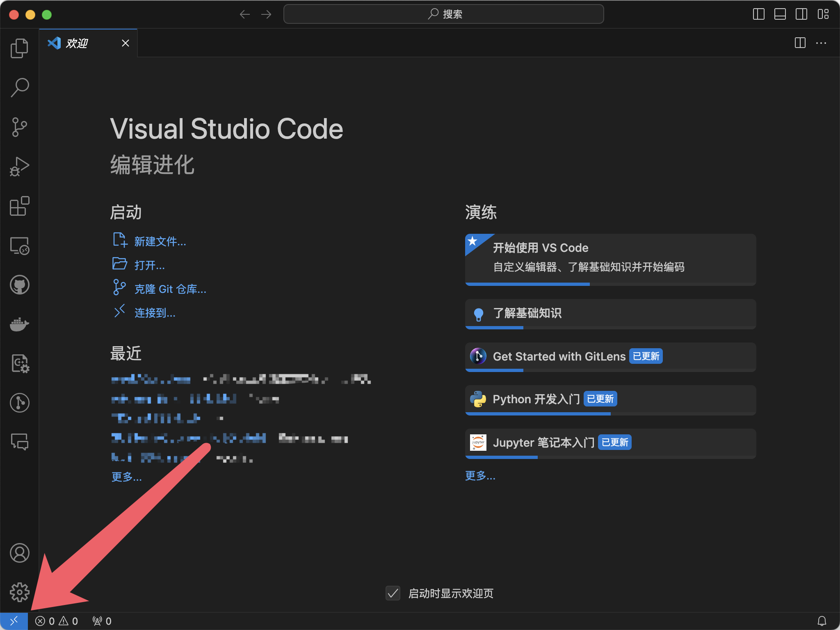
Task: Open the CMake tools view icon
Action: (19, 363)
